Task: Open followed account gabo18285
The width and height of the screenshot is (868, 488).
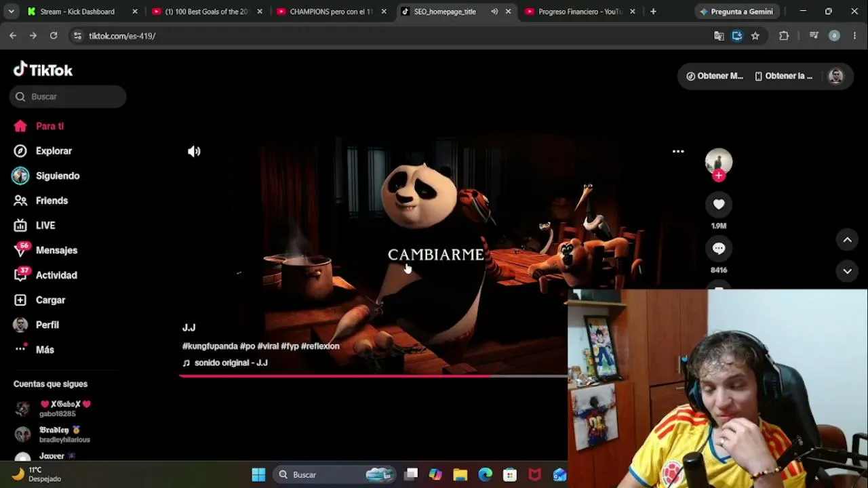Action: pos(57,409)
